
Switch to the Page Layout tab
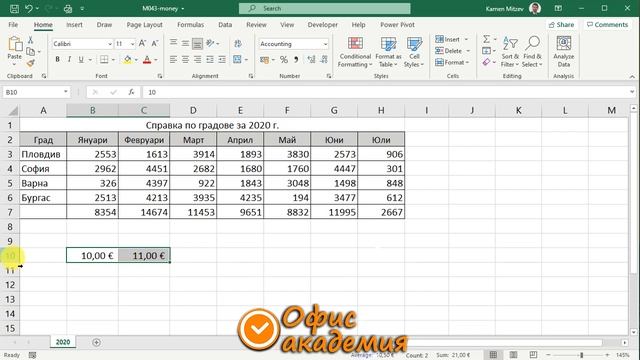(x=144, y=25)
